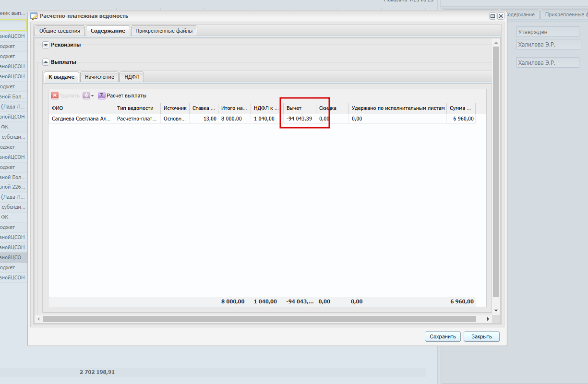Image resolution: width=588 pixels, height=384 pixels.
Task: Click the Утвержден field in background panel
Action: (548, 32)
